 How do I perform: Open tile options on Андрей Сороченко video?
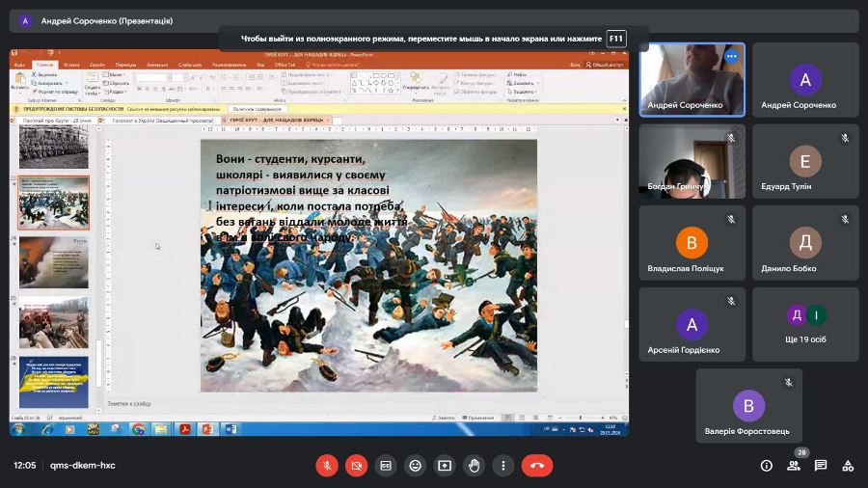click(731, 57)
